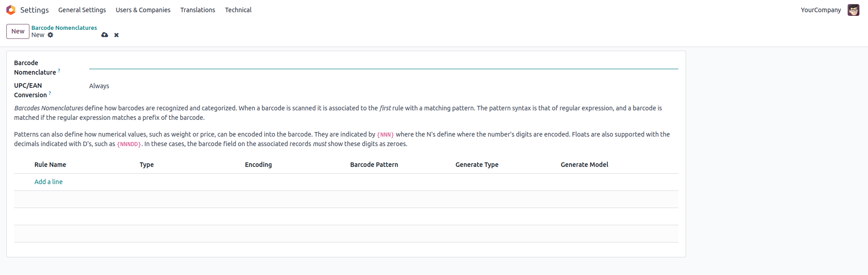
Task: Open the Users & Companies menu
Action: 143,10
